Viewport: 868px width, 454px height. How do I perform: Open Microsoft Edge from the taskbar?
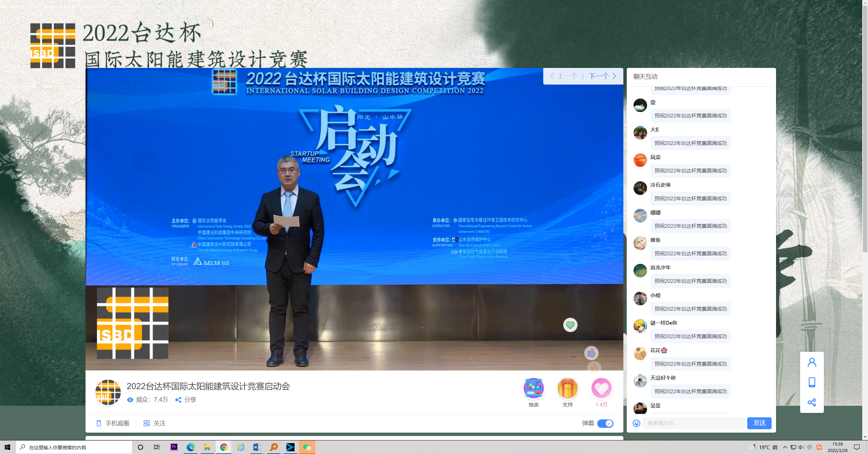tap(190, 447)
